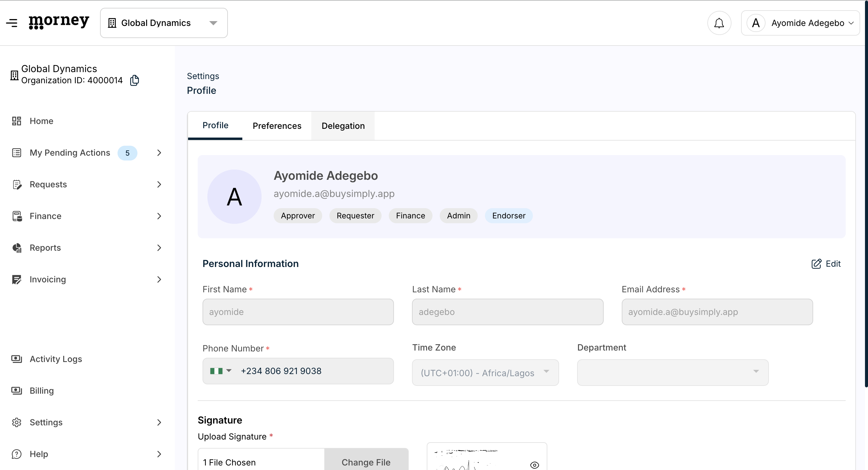Click the profile email ayomide.a@buysimply.app
This screenshot has height=470, width=868.
pos(334,194)
